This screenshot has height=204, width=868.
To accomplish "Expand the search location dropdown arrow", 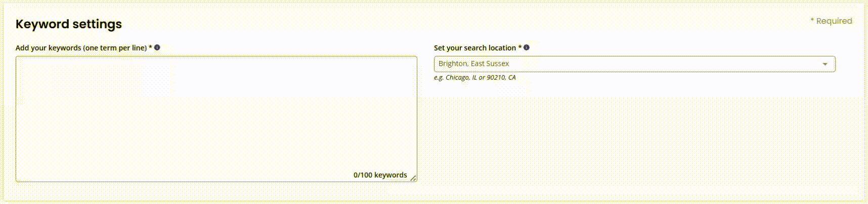I will click(x=825, y=64).
